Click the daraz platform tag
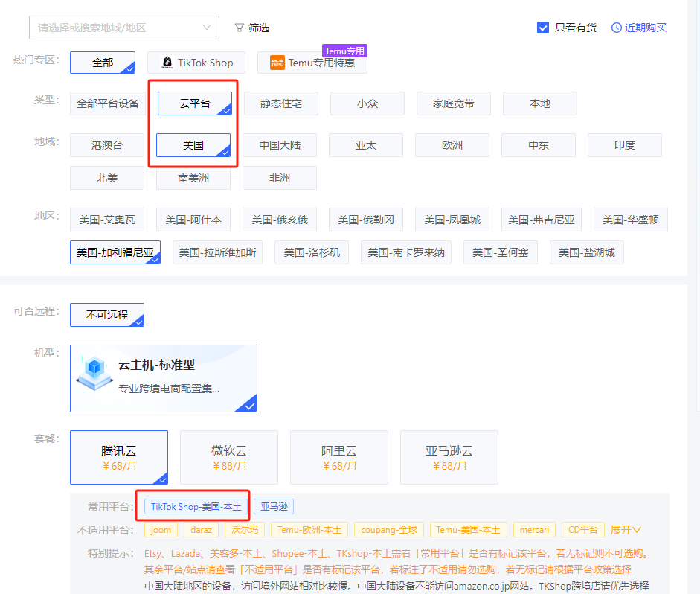This screenshot has height=594, width=700. [202, 530]
